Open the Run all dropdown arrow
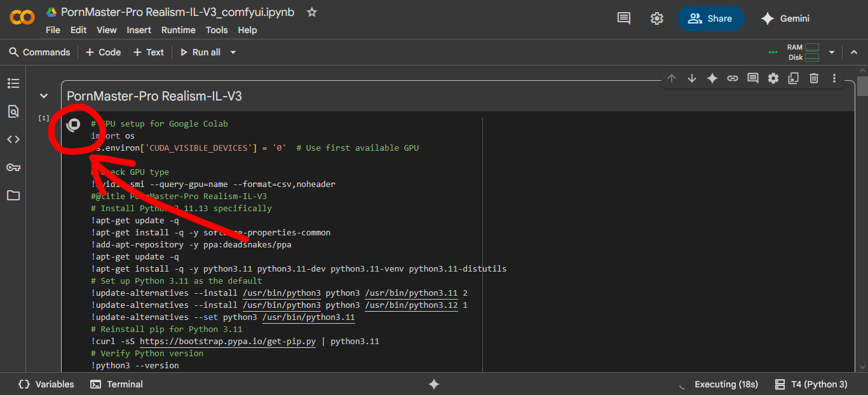The width and height of the screenshot is (868, 395). pos(233,52)
